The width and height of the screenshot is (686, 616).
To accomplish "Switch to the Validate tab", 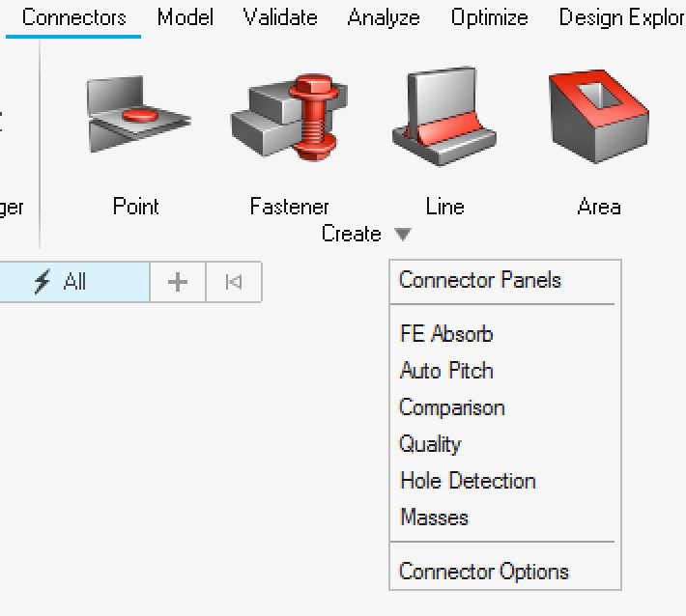I will click(280, 18).
